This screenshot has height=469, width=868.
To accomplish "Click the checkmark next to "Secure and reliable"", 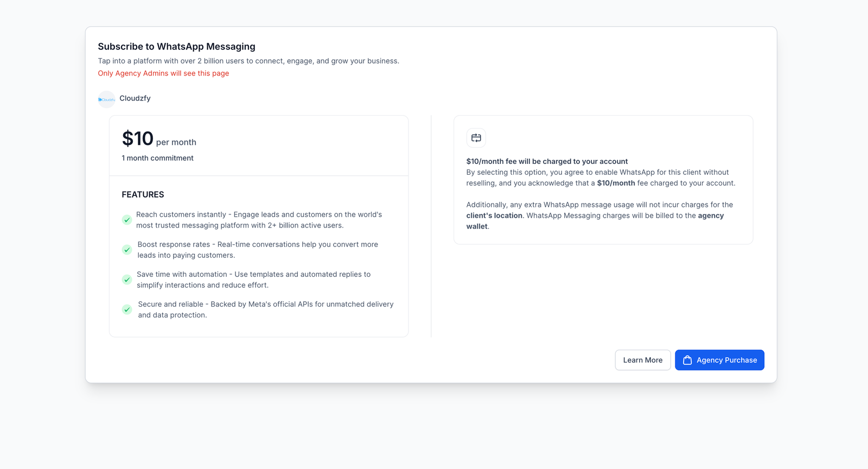I will tap(126, 309).
